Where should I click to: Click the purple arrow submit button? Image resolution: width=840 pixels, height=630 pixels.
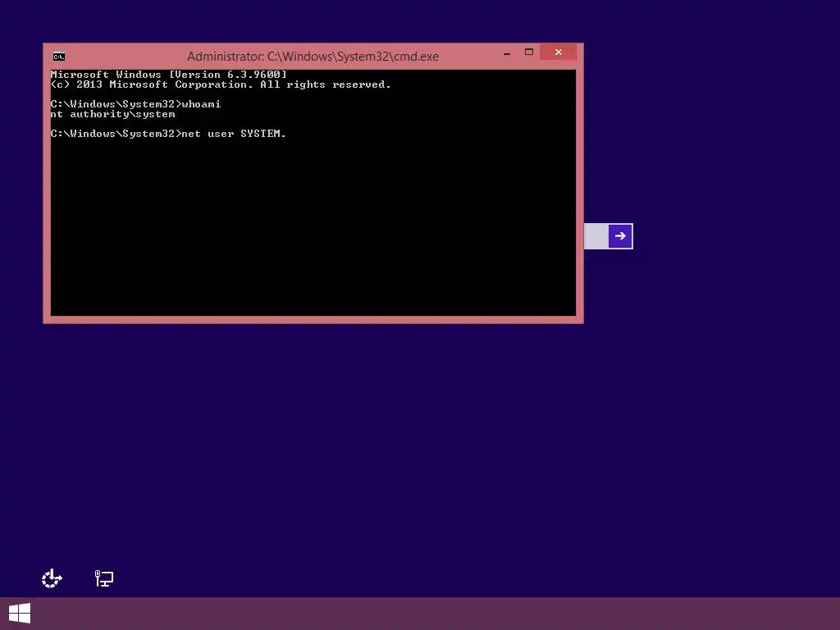point(620,236)
